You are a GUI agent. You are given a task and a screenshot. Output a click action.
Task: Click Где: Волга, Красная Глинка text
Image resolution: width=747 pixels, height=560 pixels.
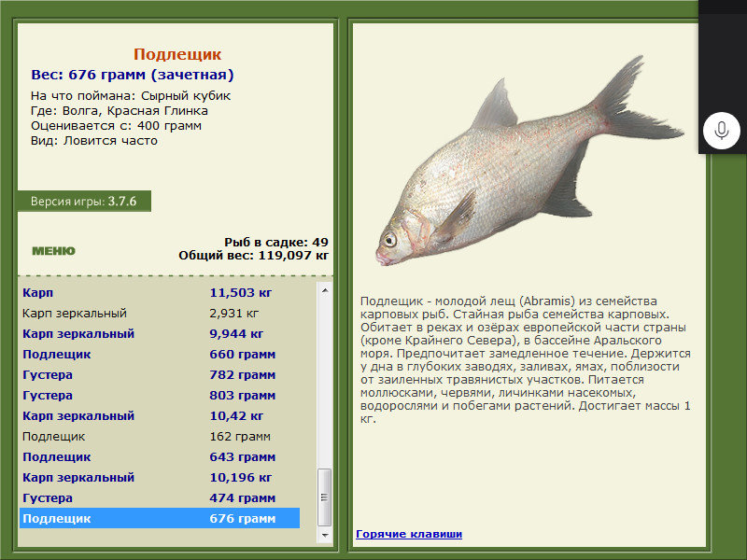(120, 111)
